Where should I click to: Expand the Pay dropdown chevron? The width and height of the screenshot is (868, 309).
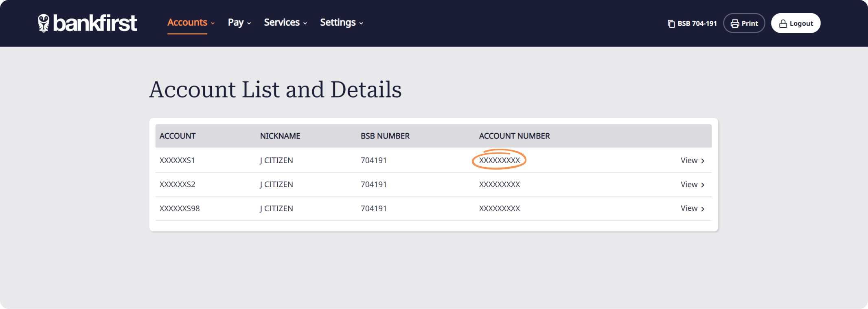pos(249,23)
